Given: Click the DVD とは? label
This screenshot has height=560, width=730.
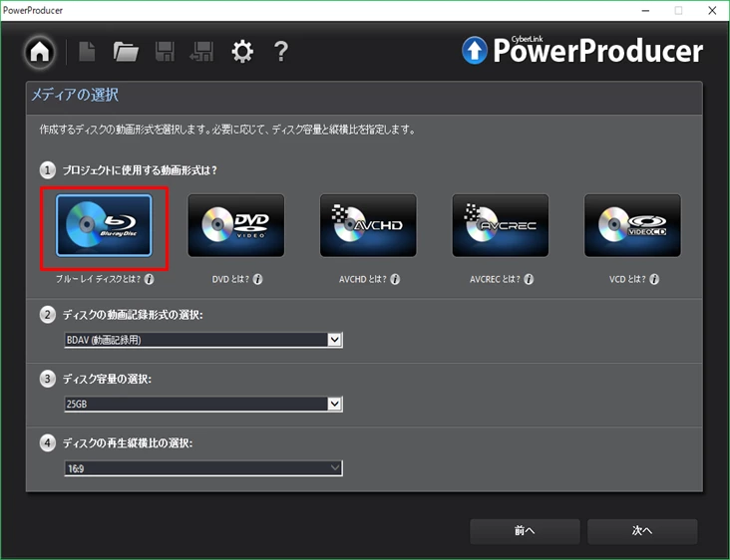Looking at the screenshot, I should tap(230, 279).
